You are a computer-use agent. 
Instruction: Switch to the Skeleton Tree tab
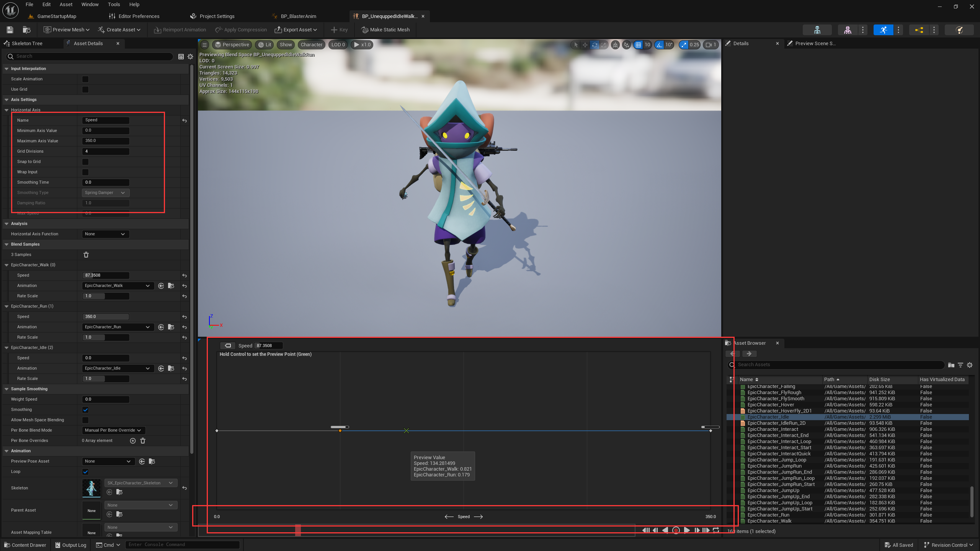[27, 44]
